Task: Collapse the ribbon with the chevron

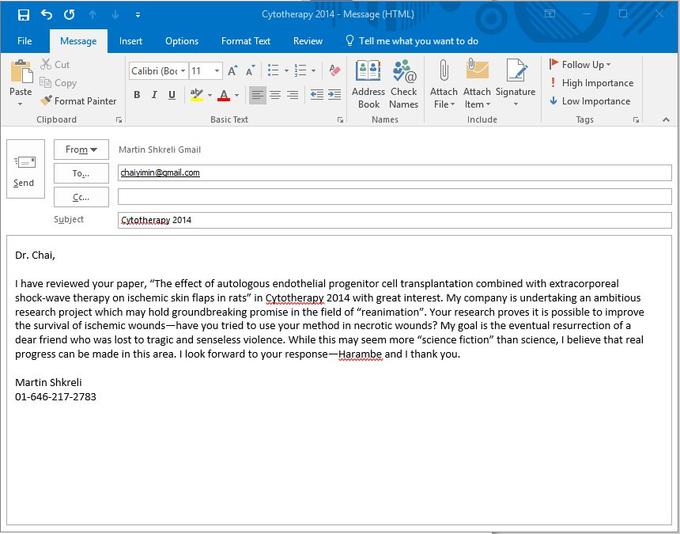Action: click(x=667, y=120)
